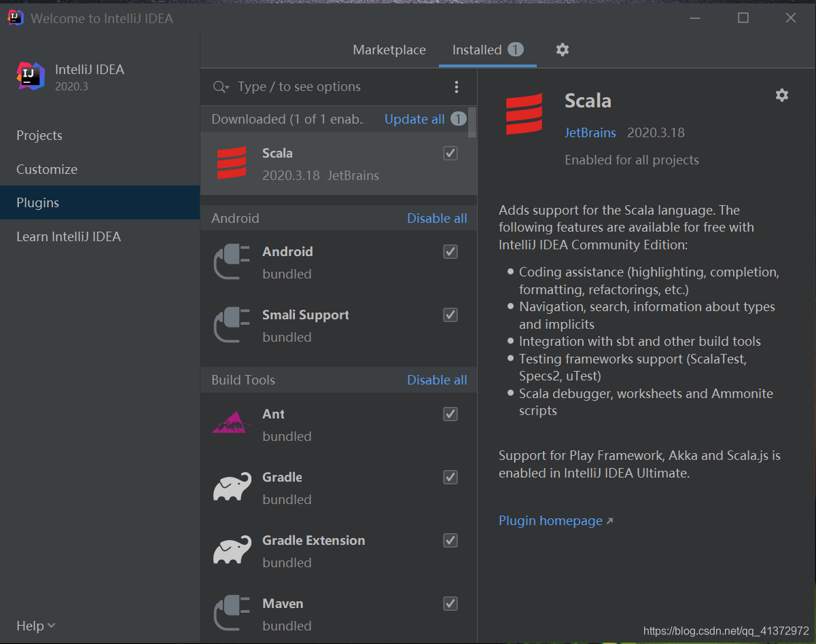Select the Gradle Extension plugin name

[314, 540]
